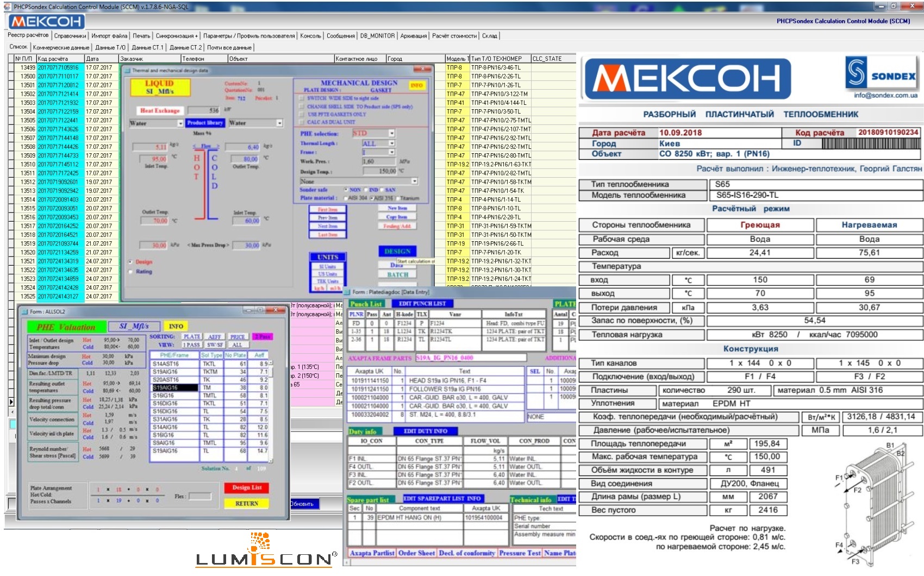This screenshot has width=924, height=576.
Task: Open the hot side Water fluid dropdown
Action: point(180,123)
